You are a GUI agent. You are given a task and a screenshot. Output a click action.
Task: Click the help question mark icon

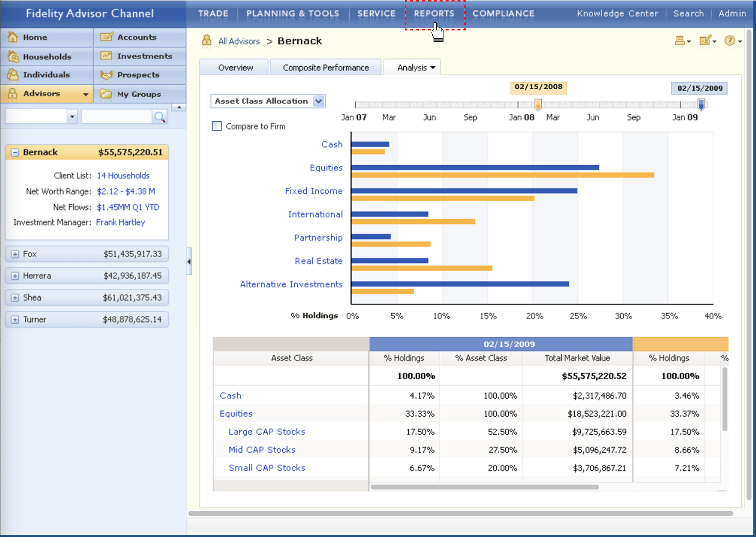(730, 41)
